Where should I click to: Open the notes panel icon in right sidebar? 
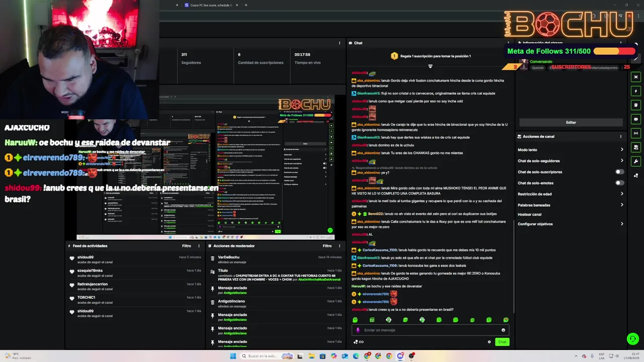pos(636,105)
